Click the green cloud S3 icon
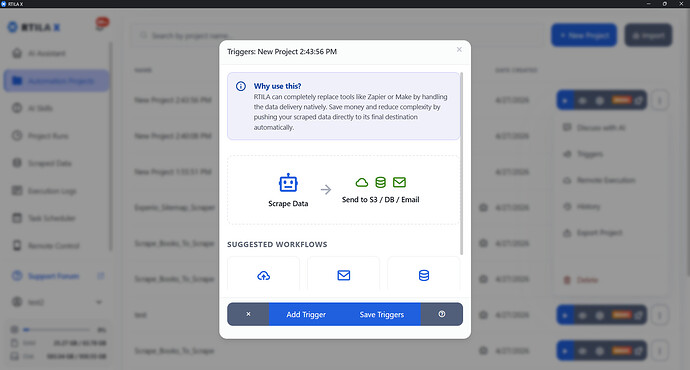 pos(362,182)
